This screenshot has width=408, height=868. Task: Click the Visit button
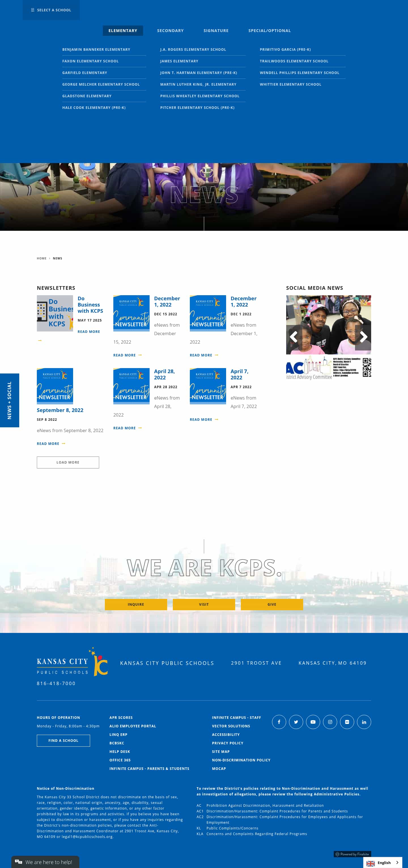point(204,605)
